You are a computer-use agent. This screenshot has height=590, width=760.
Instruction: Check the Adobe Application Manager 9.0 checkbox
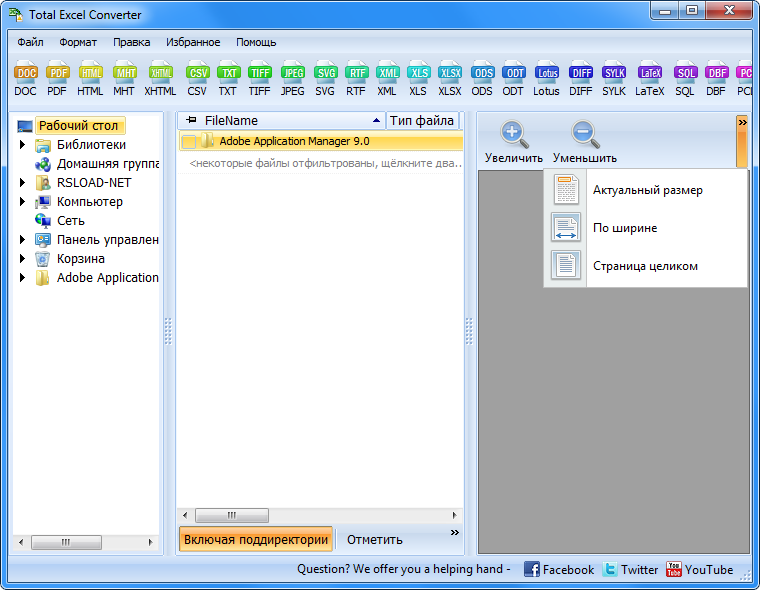tap(189, 142)
